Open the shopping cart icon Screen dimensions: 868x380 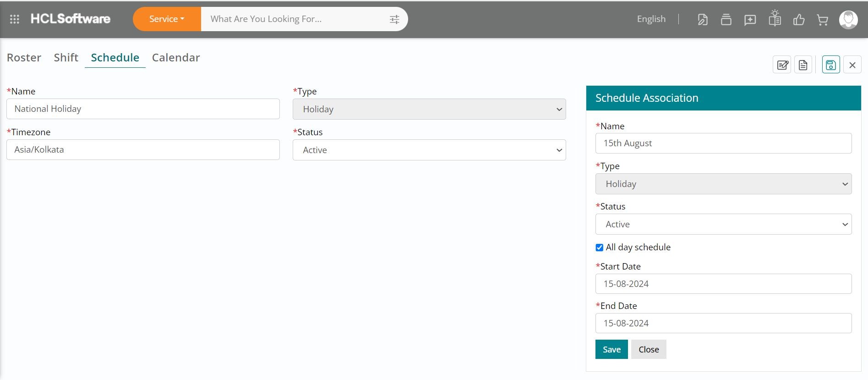(822, 20)
